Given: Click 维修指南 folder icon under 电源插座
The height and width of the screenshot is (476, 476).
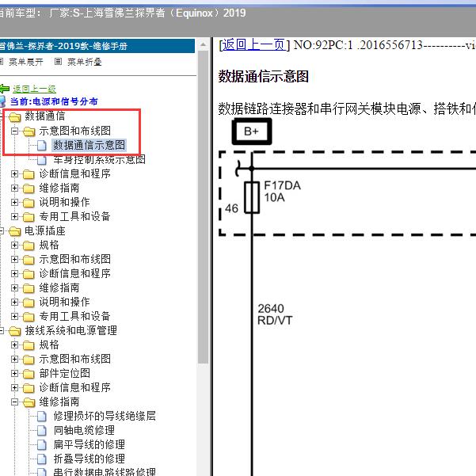Looking at the screenshot, I should [29, 288].
